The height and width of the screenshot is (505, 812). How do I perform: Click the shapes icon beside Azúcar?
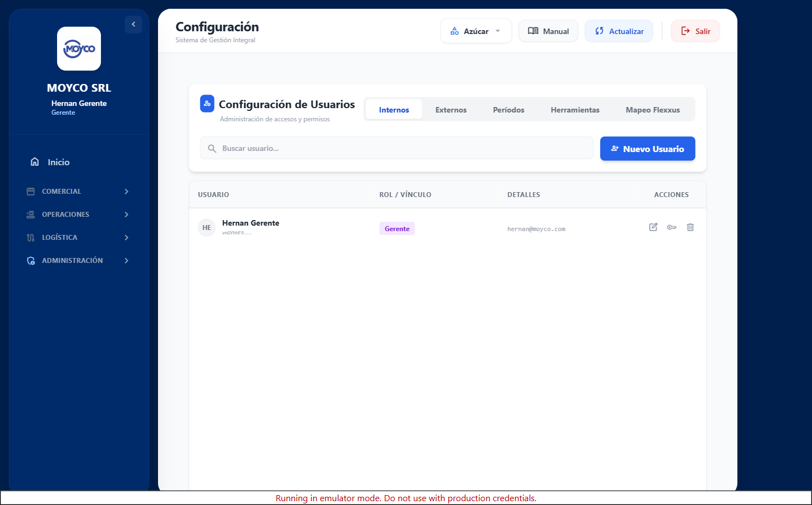pyautogui.click(x=454, y=31)
